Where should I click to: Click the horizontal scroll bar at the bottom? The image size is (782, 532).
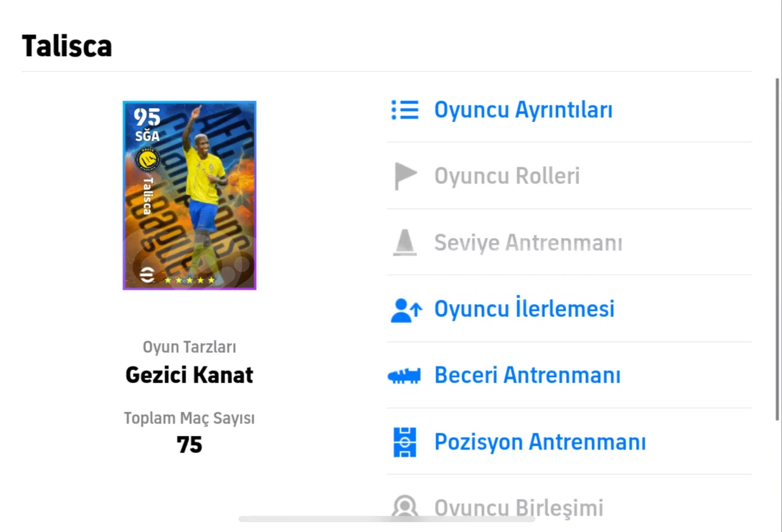click(386, 519)
